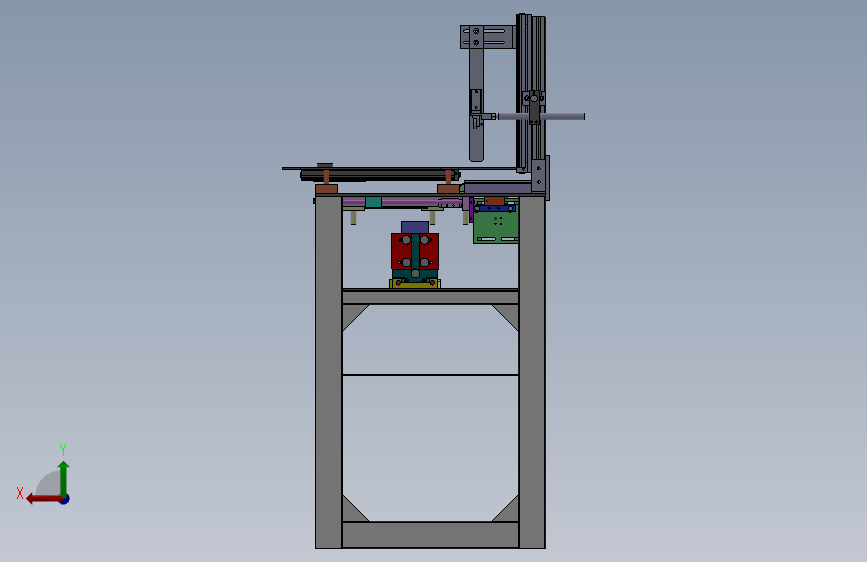867x562 pixels.
Task: Select the purple slide rail under the tabletop
Action: coord(404,202)
